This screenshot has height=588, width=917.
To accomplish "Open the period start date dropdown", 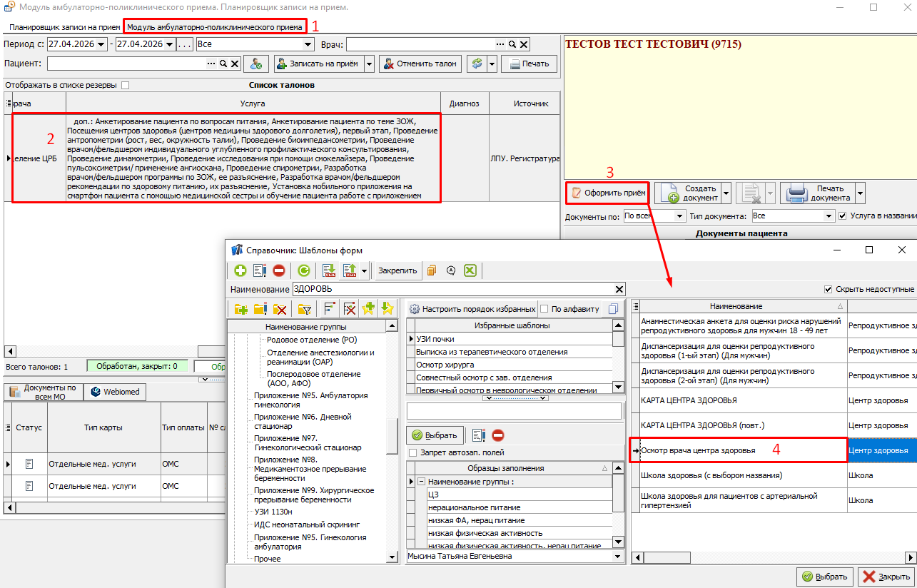I will (x=102, y=45).
